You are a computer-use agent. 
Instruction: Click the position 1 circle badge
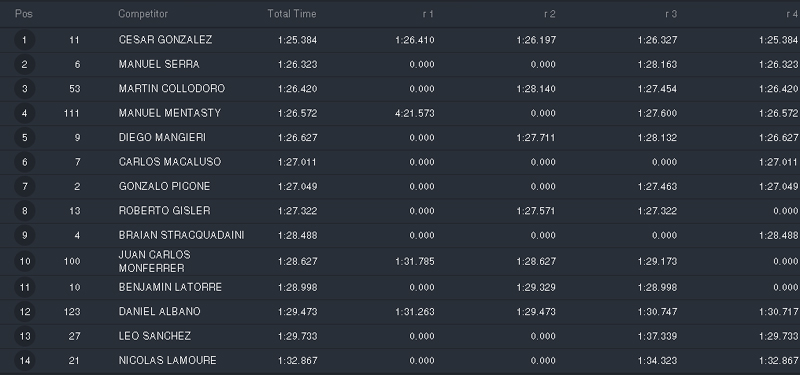pyautogui.click(x=24, y=40)
